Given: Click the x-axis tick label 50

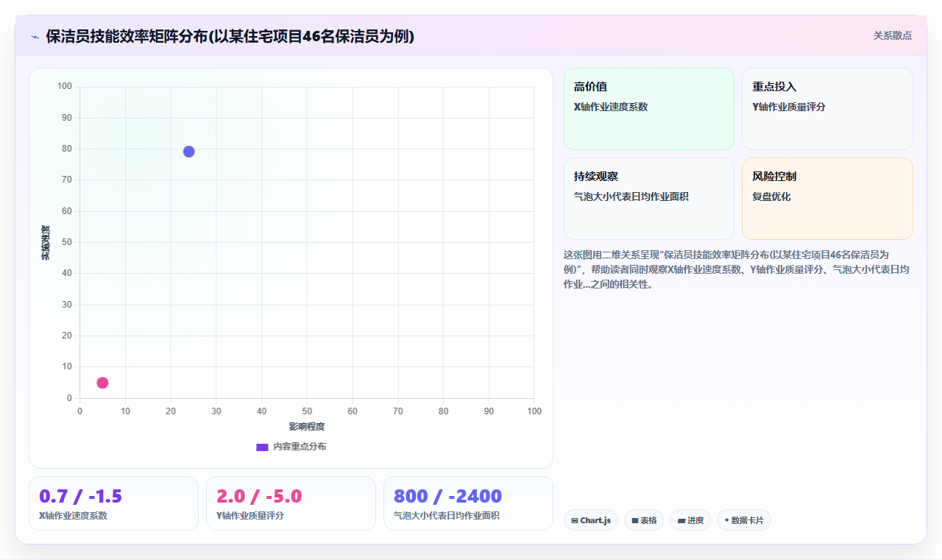Looking at the screenshot, I should (307, 411).
